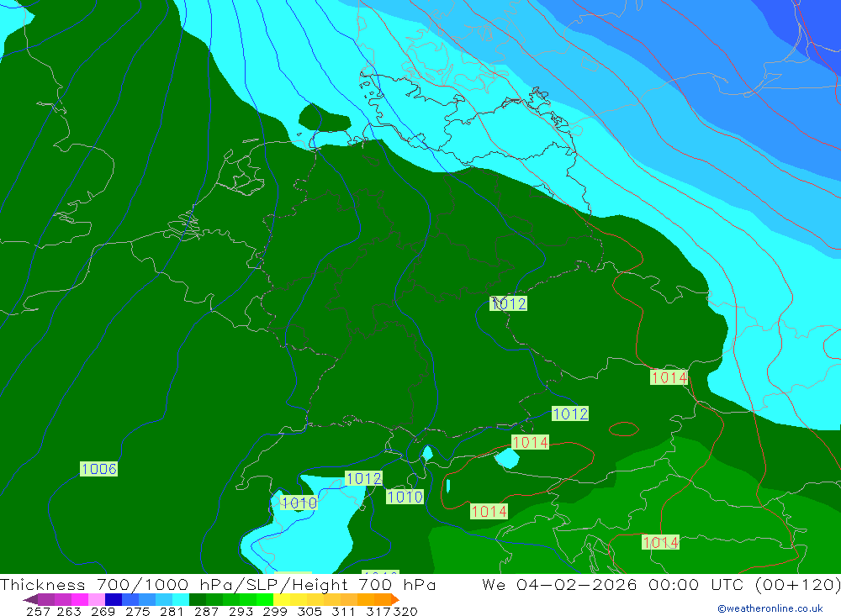Click the 1006 isobar label
This screenshot has height=616, width=841.
click(98, 469)
